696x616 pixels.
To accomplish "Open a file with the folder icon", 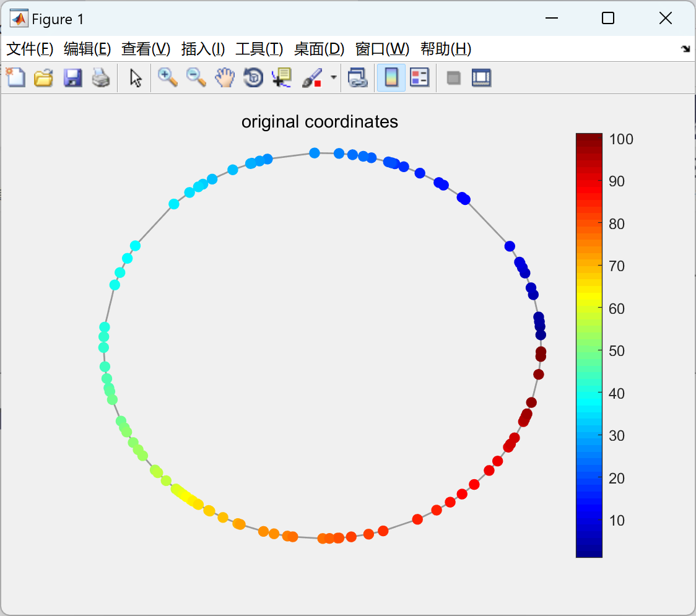I will [43, 77].
